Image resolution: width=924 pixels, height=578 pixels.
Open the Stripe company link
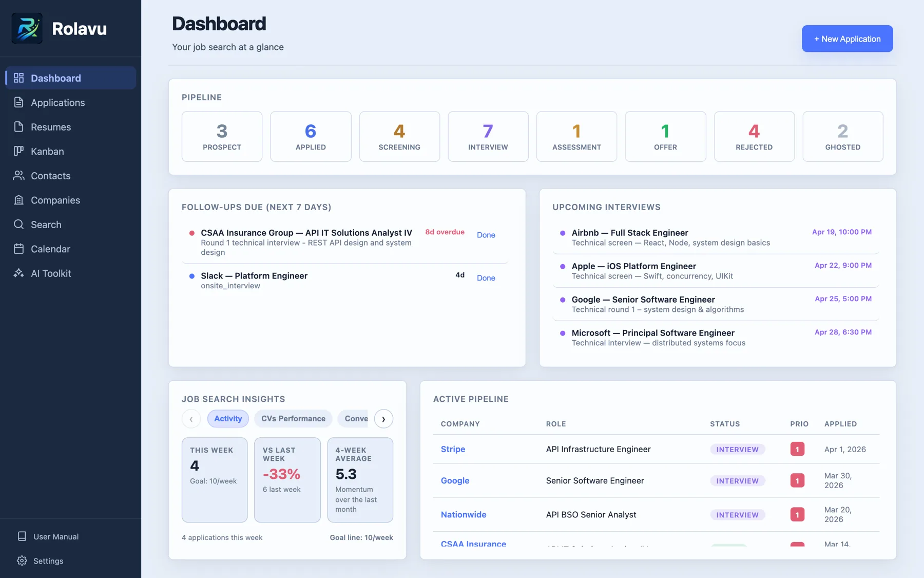click(453, 449)
